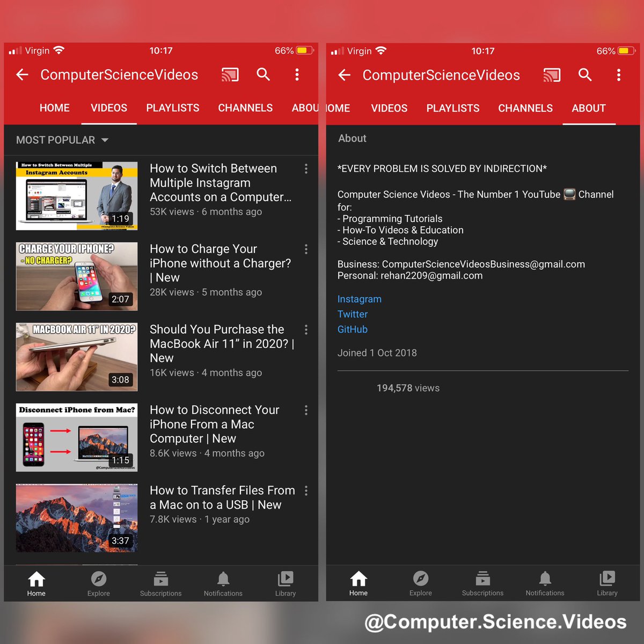
Task: Tap ComputerScienceVideos title in right header
Action: [x=441, y=75]
